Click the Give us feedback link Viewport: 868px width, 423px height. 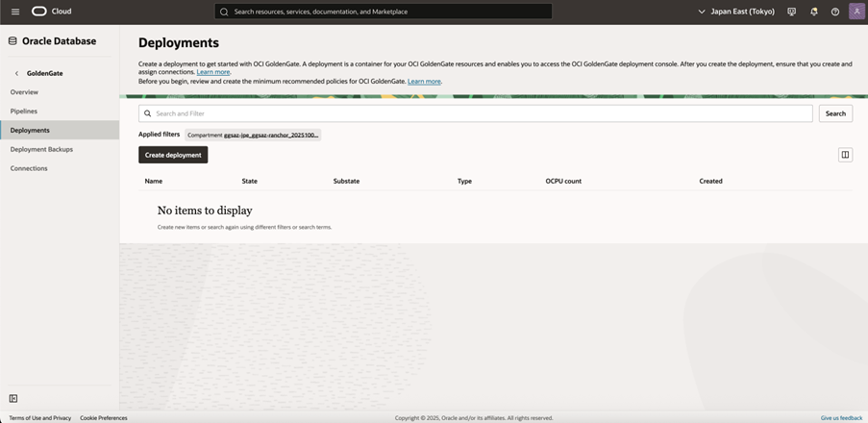(x=841, y=418)
